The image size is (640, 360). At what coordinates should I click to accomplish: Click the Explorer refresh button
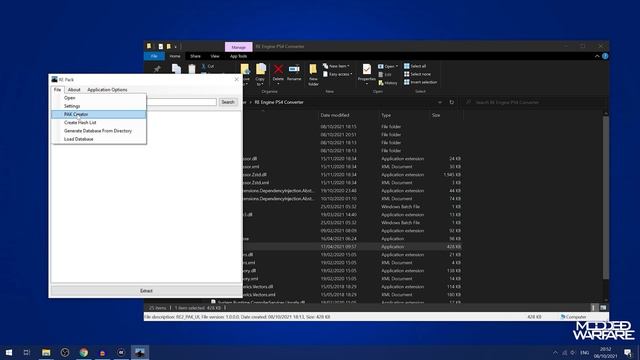[x=451, y=102]
